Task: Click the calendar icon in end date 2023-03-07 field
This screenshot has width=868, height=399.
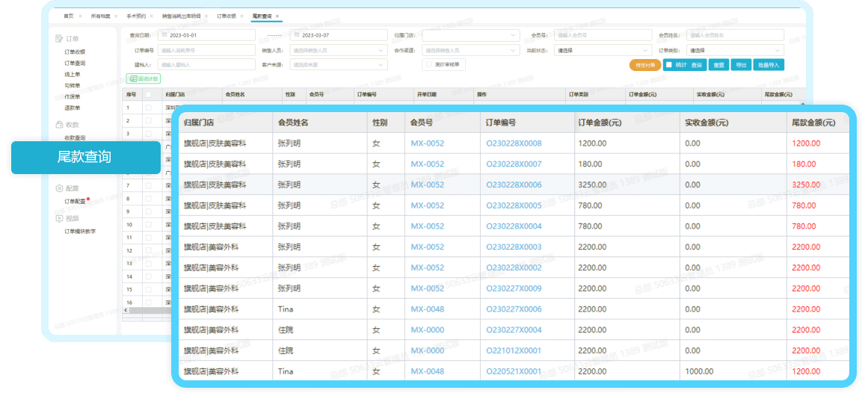Action: coord(296,35)
